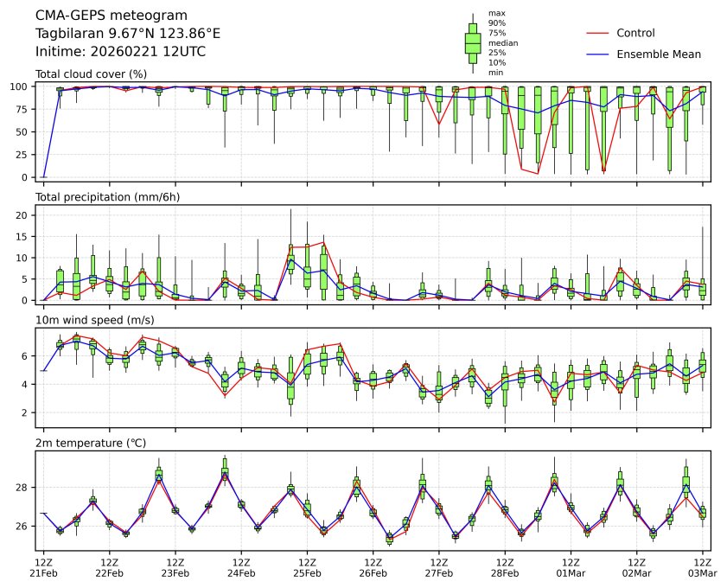Select the "Ensemble Mean" legend label
Viewport: 727px width, 588px height.
[x=658, y=54]
